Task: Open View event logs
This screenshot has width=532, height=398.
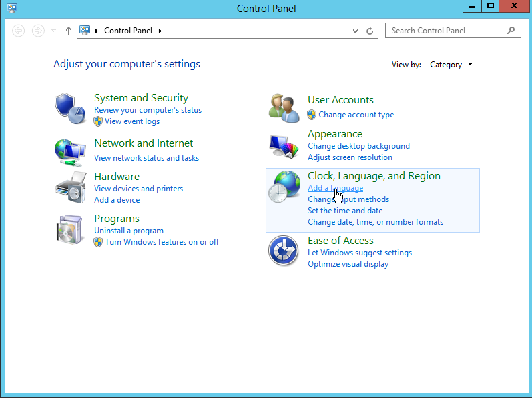Action: [x=132, y=121]
